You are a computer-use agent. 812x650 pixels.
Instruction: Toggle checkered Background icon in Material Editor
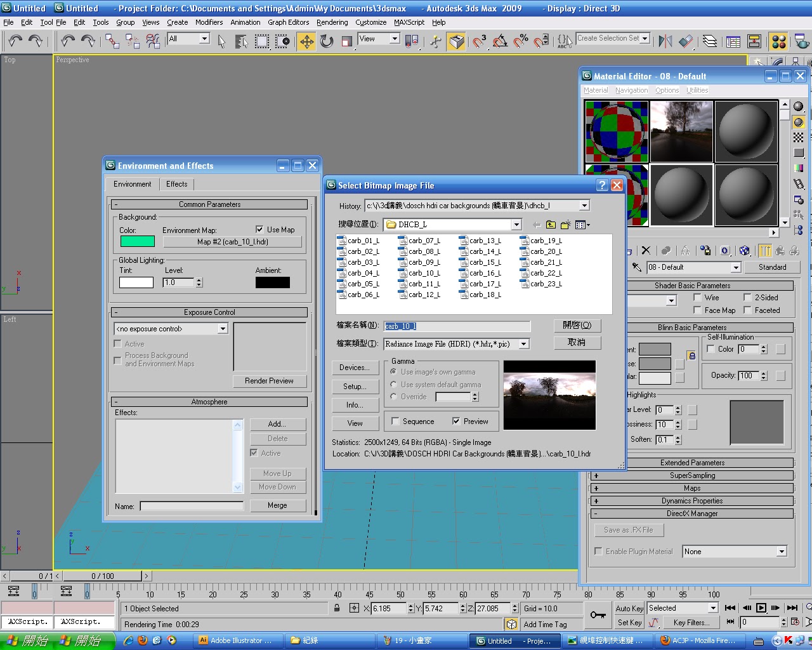799,137
